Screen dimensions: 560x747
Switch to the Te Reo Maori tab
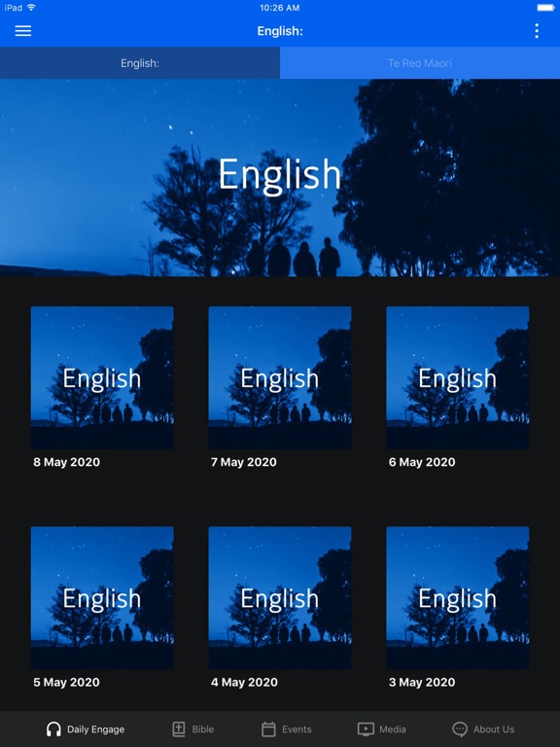point(420,63)
